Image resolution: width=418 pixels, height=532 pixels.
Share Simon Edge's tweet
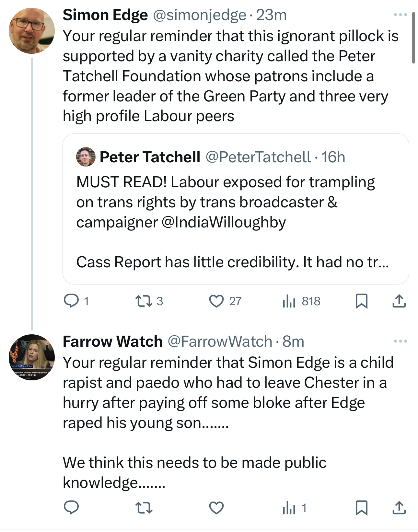point(399,301)
